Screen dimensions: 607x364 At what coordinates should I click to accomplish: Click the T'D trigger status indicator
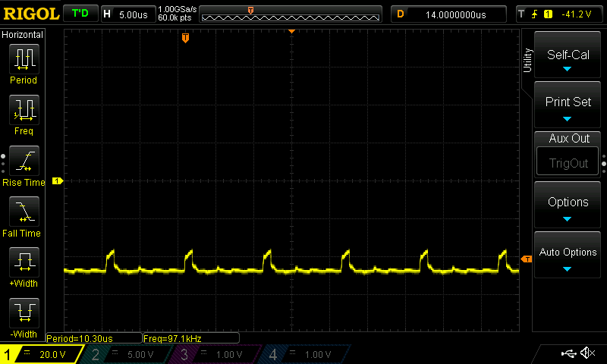[80, 14]
